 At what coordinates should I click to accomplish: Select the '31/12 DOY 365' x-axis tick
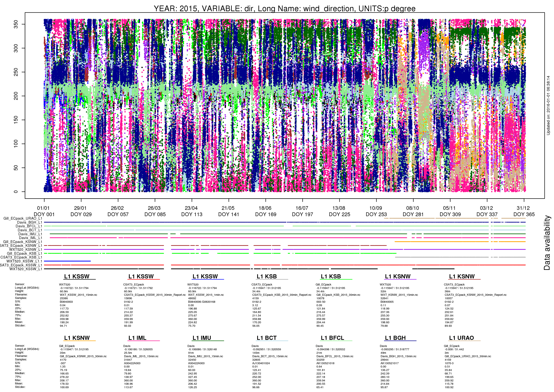(524, 211)
